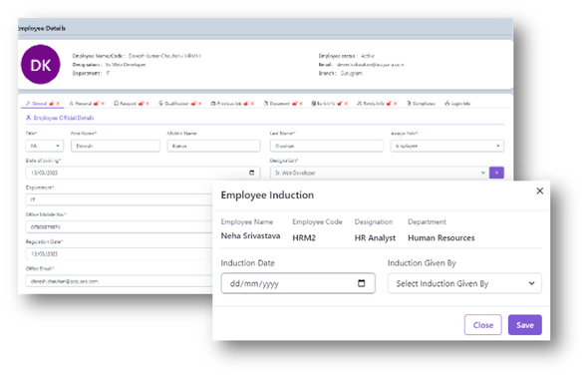The height and width of the screenshot is (378, 588).
Task: Click the red X on General tab
Action: (58, 104)
